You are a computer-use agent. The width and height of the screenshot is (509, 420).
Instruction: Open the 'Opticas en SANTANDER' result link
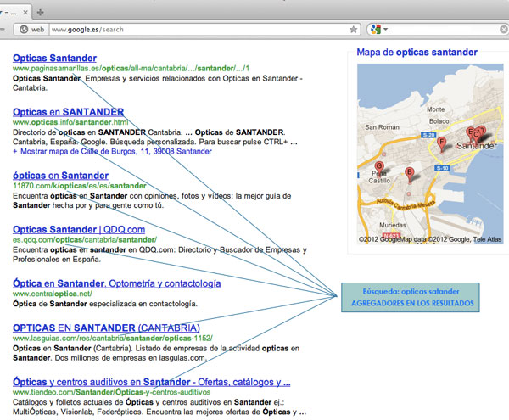click(x=68, y=112)
